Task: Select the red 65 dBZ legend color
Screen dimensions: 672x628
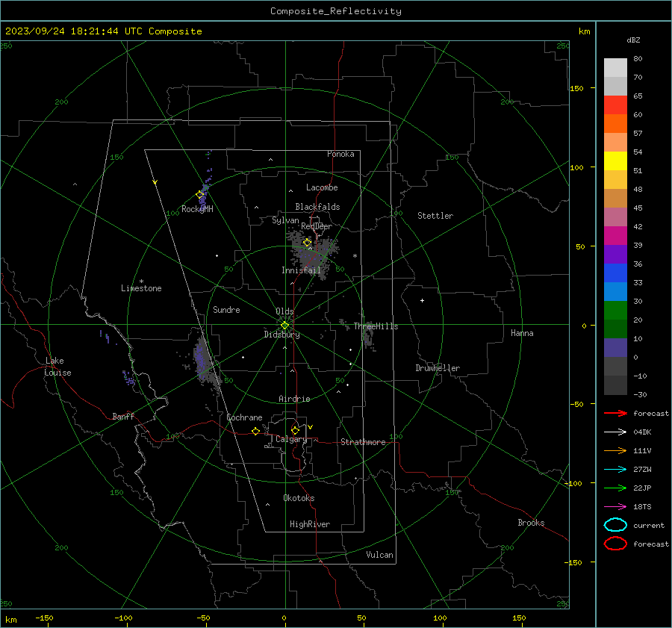Action: 615,105
